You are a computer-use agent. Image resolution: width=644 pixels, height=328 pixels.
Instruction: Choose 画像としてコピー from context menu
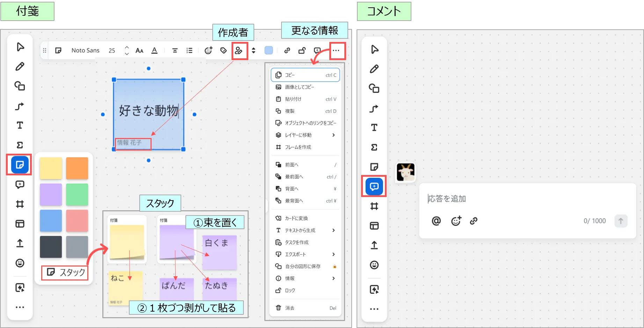click(x=299, y=87)
